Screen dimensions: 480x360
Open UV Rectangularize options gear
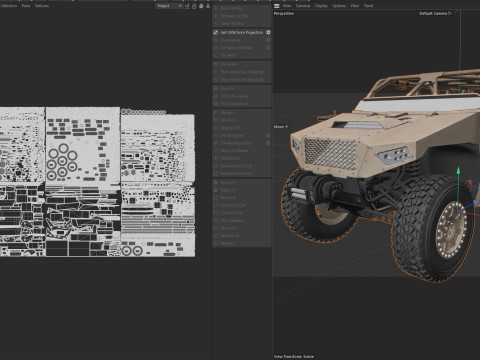268,143
